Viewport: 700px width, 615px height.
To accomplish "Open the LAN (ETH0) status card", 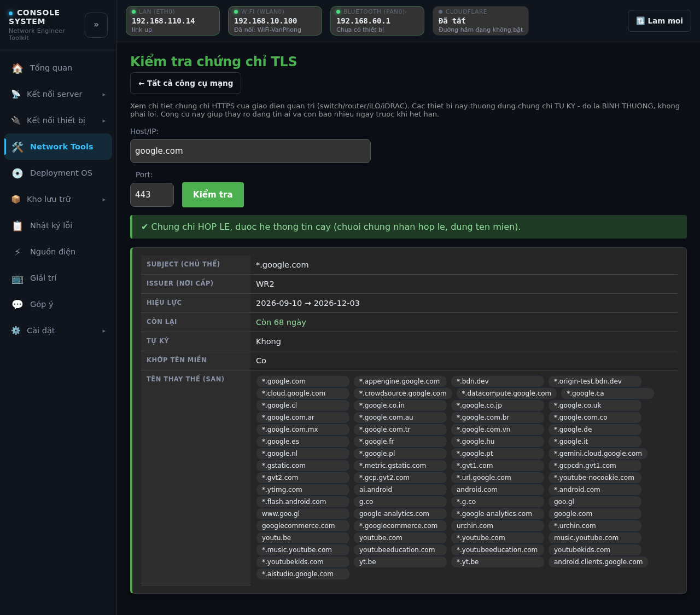I will pyautogui.click(x=173, y=21).
